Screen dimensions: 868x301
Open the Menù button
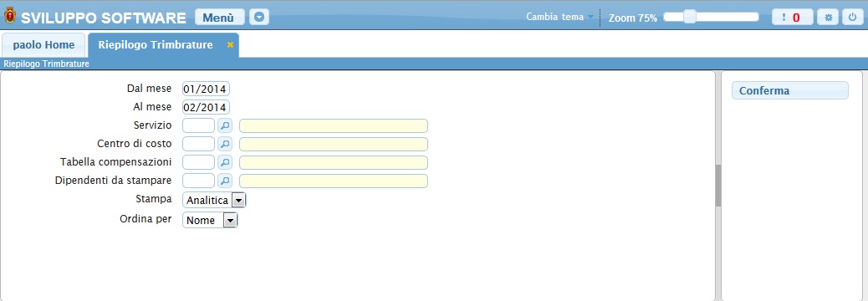click(219, 18)
